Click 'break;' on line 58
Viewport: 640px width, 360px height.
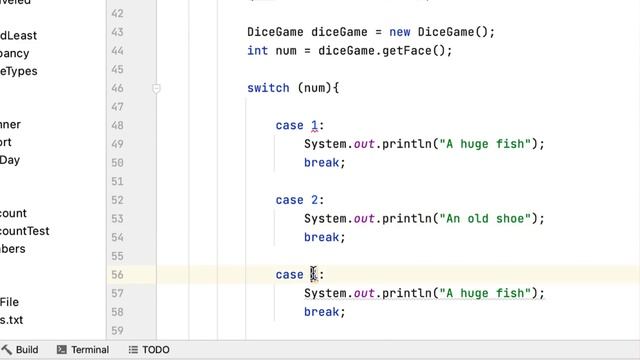[x=324, y=312]
